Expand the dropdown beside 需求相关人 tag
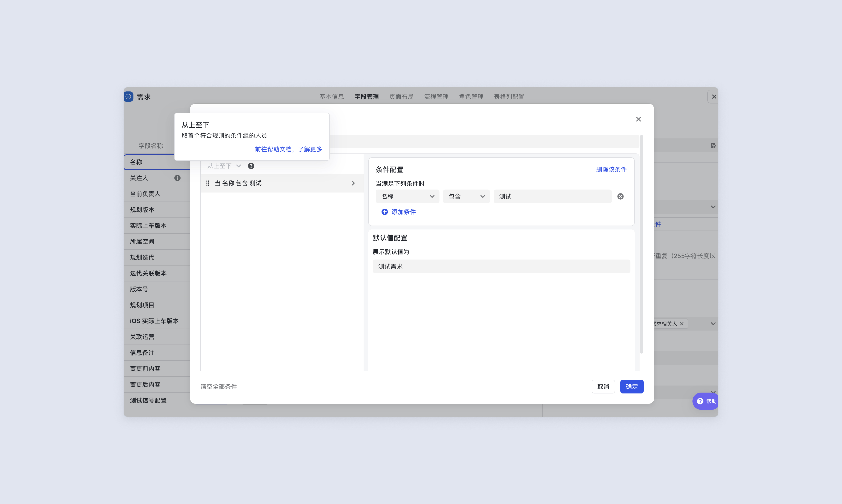This screenshot has width=842, height=504. pos(713,324)
